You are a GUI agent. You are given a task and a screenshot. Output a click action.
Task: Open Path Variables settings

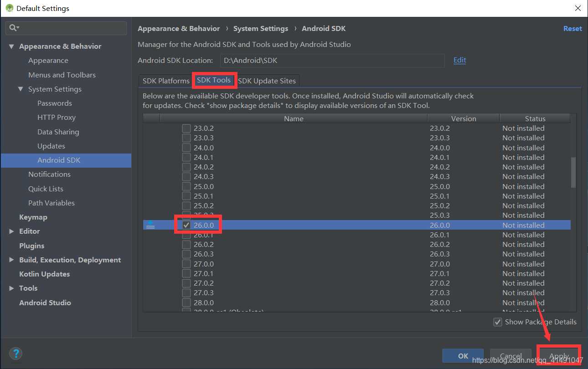(x=52, y=203)
